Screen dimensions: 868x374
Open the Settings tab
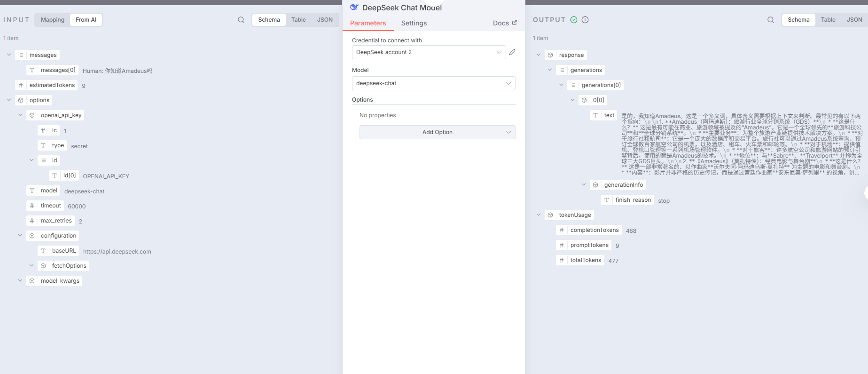coord(414,23)
